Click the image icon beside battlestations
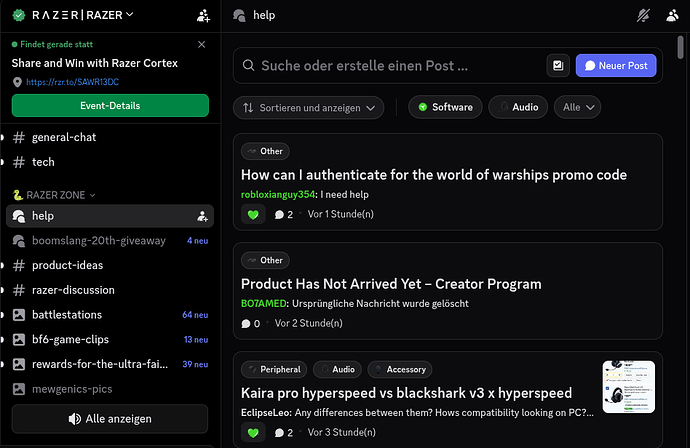This screenshot has width=690, height=448. click(x=19, y=315)
